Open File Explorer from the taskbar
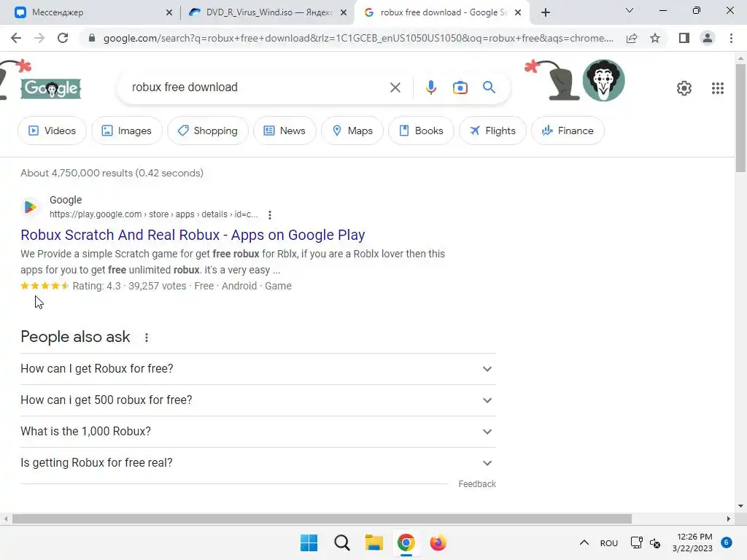747x560 pixels. pos(374,542)
